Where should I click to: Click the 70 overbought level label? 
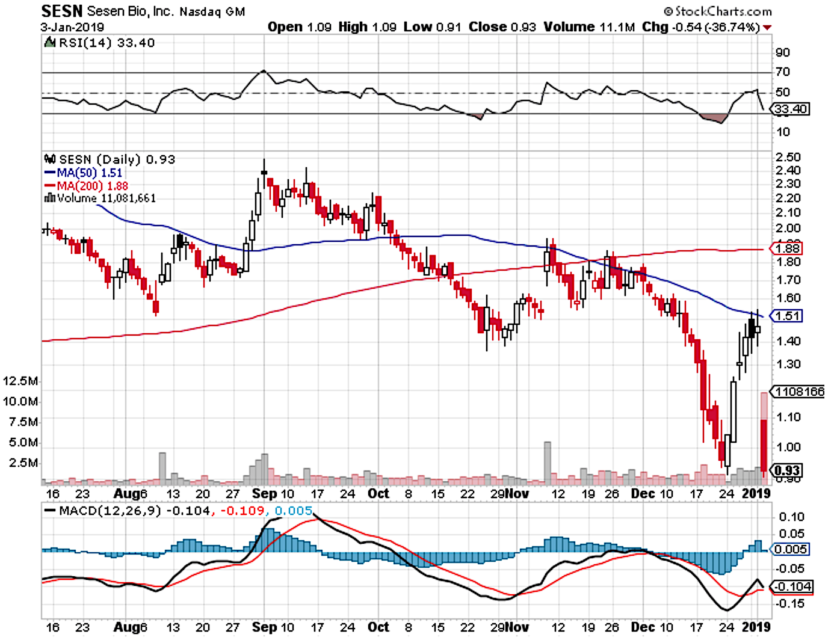point(783,72)
